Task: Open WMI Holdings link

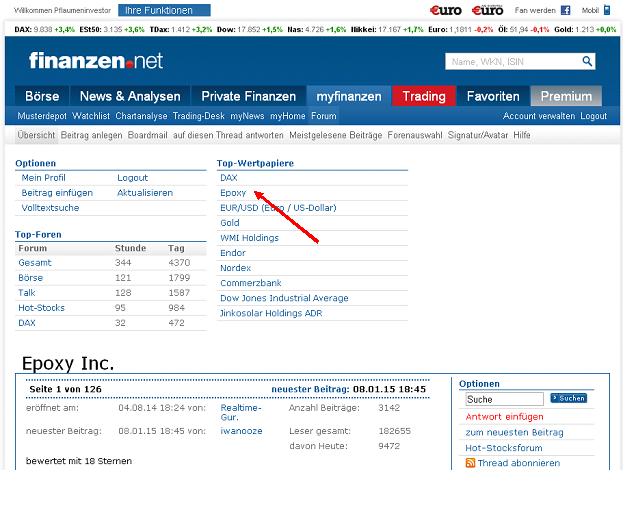Action: [249, 238]
